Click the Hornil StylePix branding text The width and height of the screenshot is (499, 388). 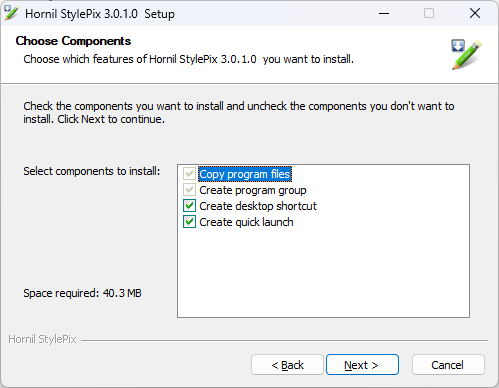coord(42,339)
